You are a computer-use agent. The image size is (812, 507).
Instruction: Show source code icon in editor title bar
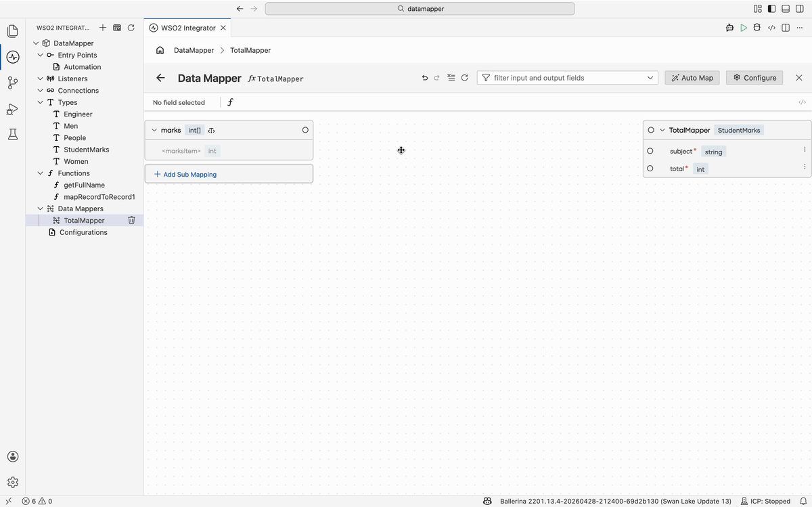point(771,28)
